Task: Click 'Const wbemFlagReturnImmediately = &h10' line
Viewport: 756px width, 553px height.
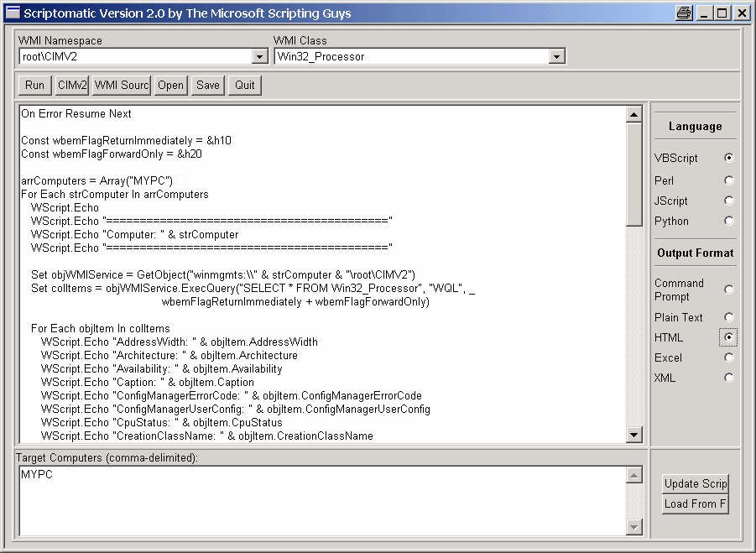Action: click(x=127, y=141)
